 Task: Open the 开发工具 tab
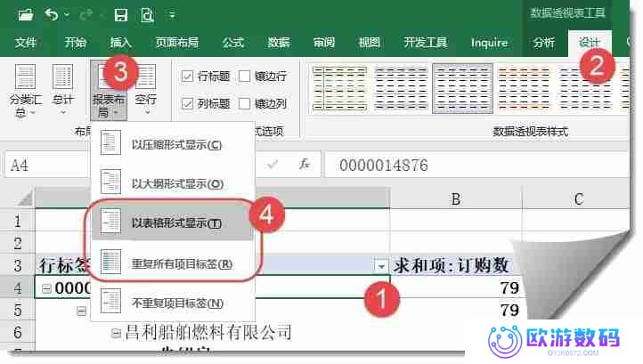[425, 43]
